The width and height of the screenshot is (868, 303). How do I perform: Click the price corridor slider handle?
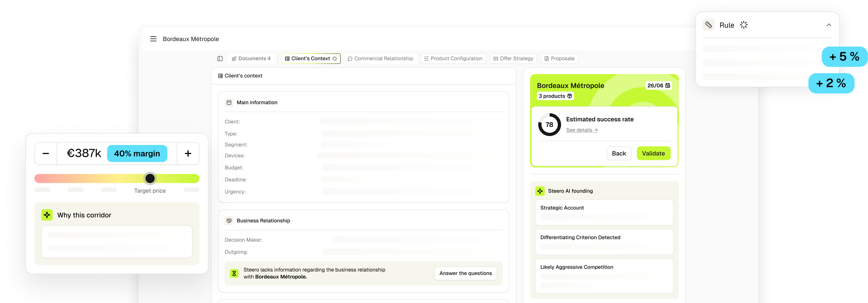pos(150,178)
